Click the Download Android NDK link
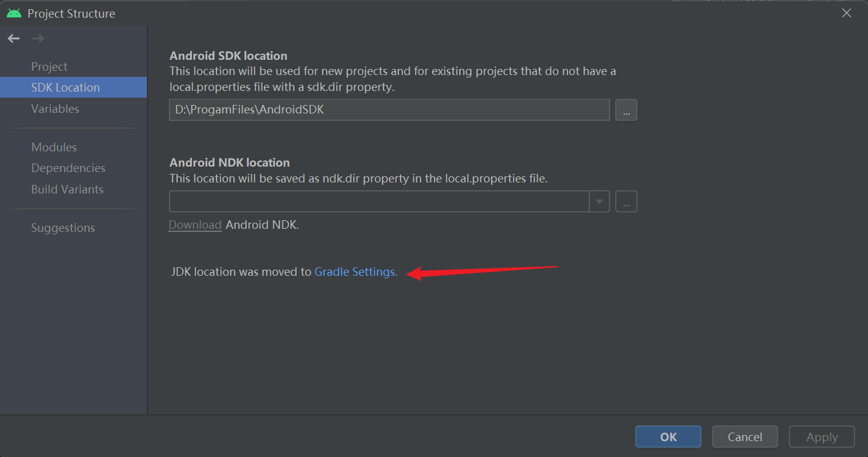 coord(194,225)
